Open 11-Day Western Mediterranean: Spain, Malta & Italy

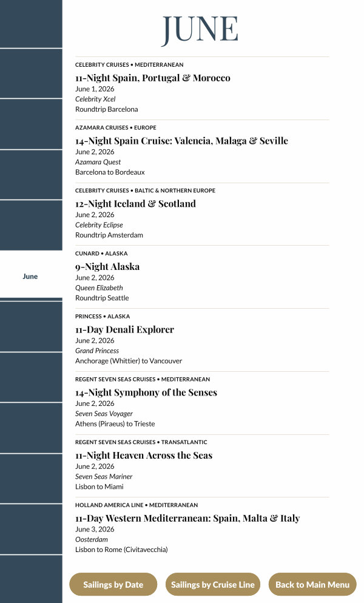pyautogui.click(x=187, y=519)
